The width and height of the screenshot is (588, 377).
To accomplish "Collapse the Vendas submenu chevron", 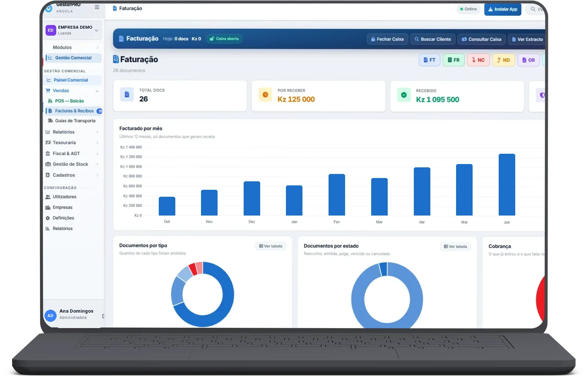I will click(x=97, y=91).
